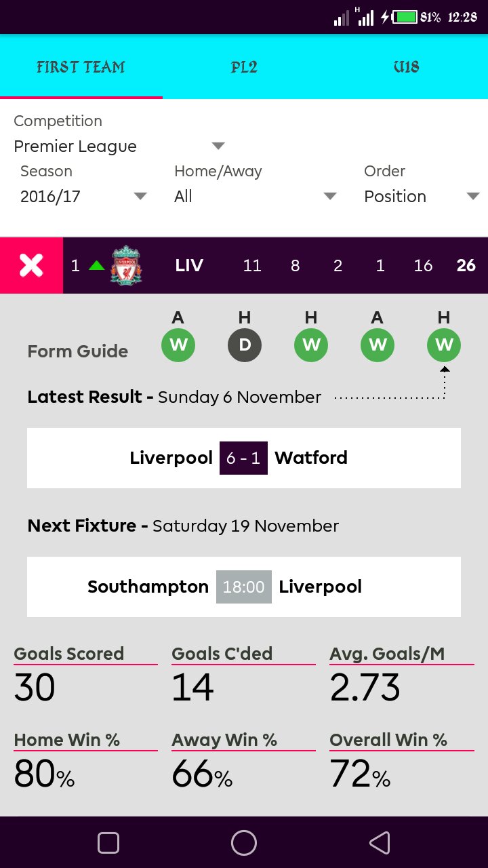Open the Liverpool 6 - 1 Watford result
Screen dimensions: 488x868
pos(244,458)
